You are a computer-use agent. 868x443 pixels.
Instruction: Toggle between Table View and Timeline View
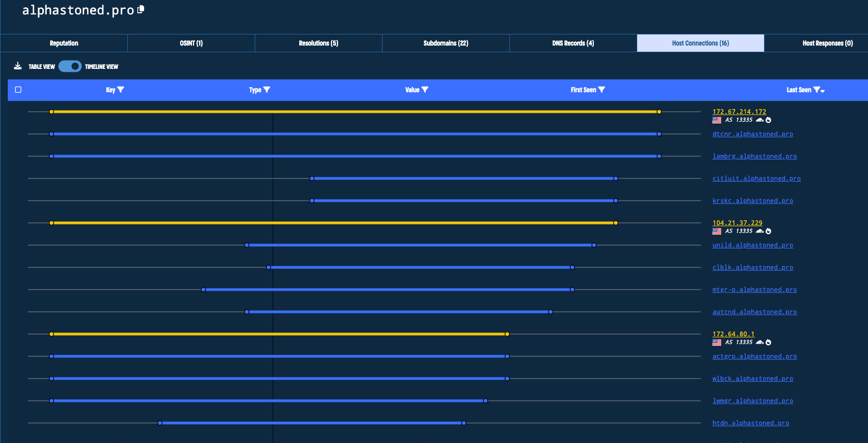70,66
